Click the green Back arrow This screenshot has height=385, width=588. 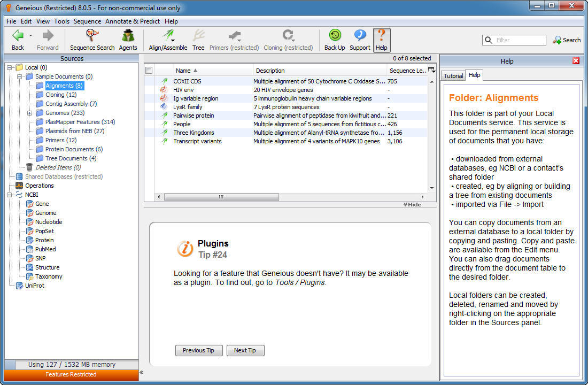pos(18,36)
